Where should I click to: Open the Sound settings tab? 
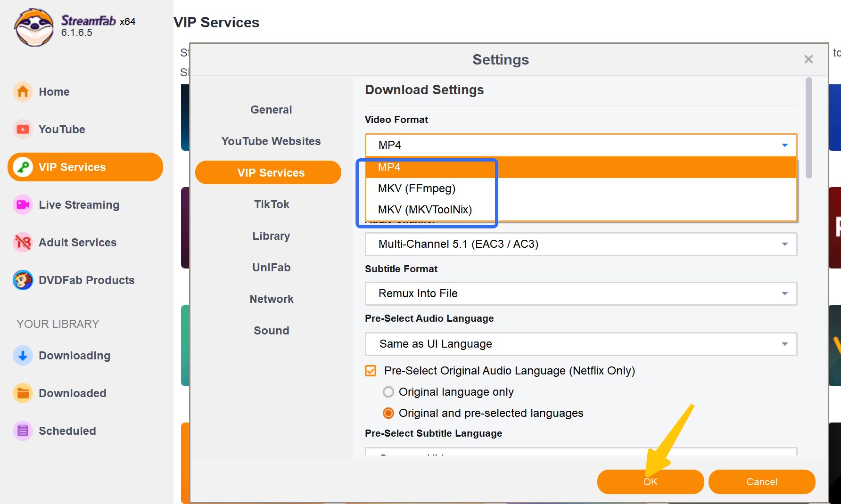tap(272, 331)
